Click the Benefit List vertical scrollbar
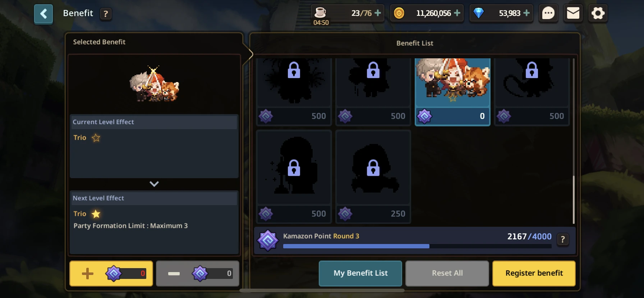Image resolution: width=644 pixels, height=298 pixels. pos(574,141)
